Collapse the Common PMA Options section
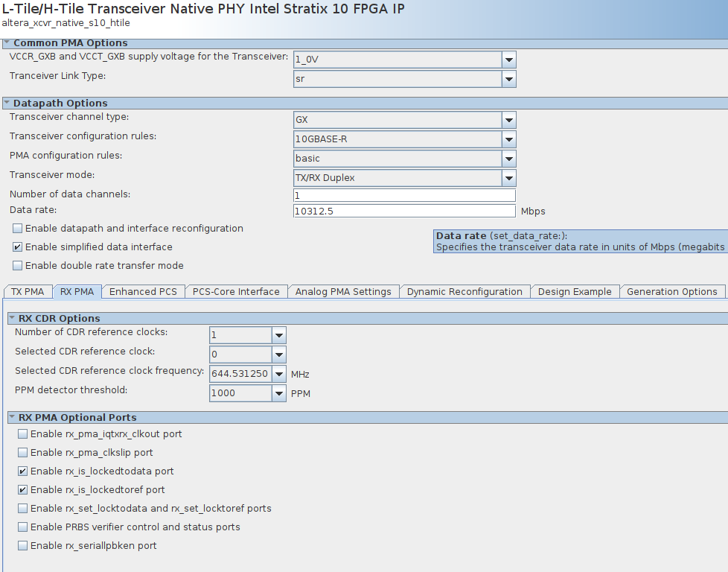 [x=7, y=42]
